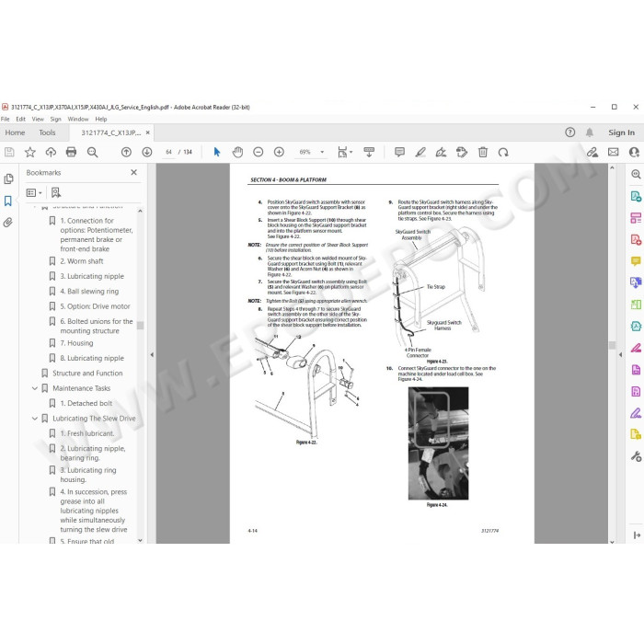Rotate the page with rotate icon
Viewport: 644px width, 644px height.
click(x=503, y=153)
